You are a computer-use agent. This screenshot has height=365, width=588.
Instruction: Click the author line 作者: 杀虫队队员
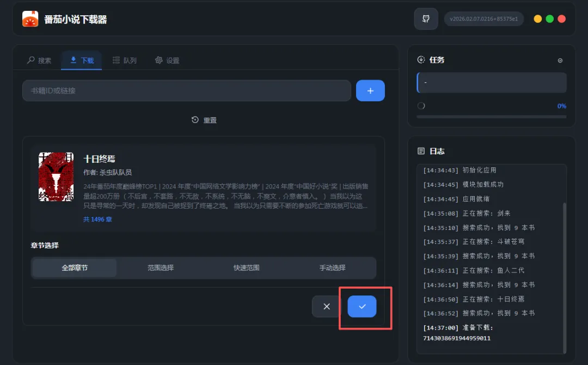pyautogui.click(x=108, y=172)
